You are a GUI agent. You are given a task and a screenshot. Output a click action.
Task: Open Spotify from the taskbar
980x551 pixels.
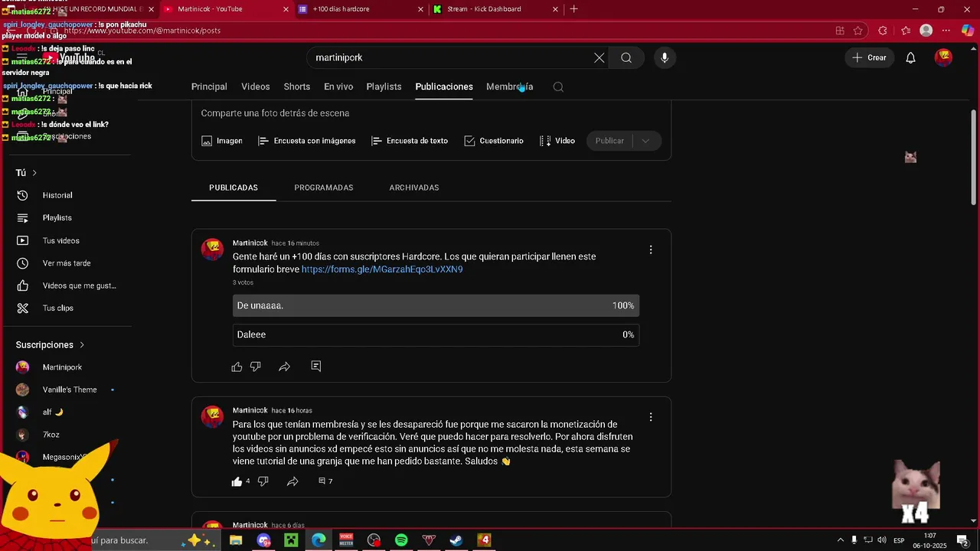pos(401,540)
